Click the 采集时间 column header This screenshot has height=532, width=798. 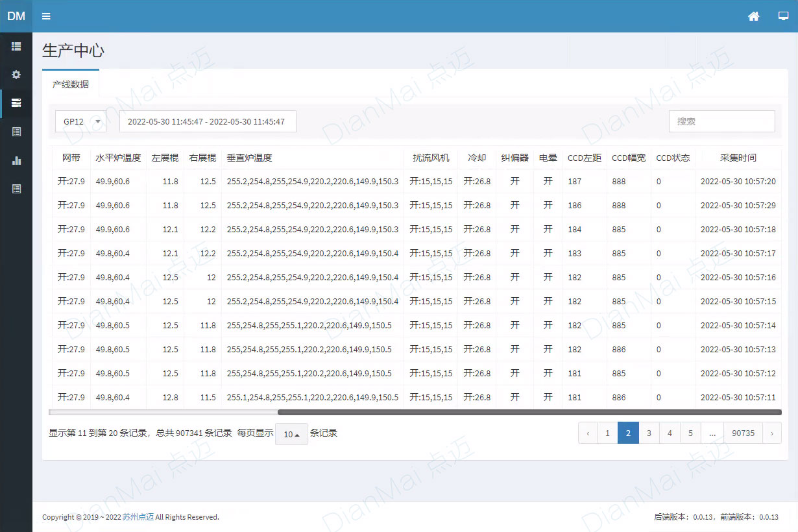[x=738, y=158]
